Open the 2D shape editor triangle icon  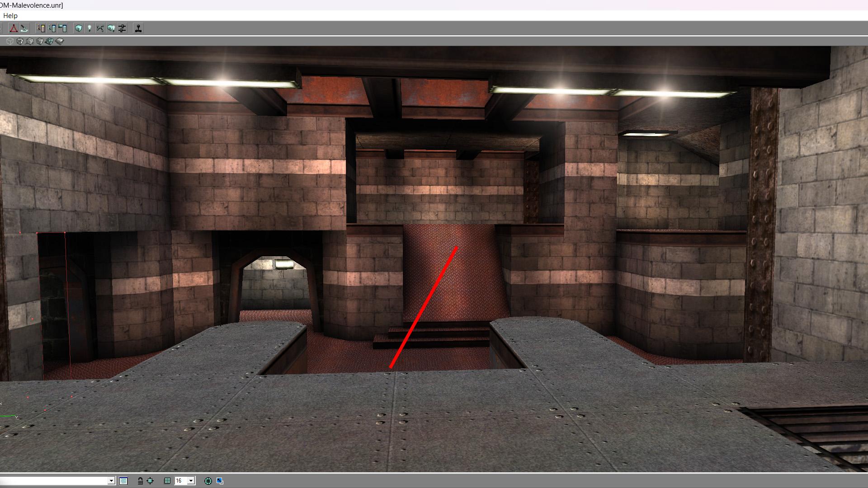14,28
